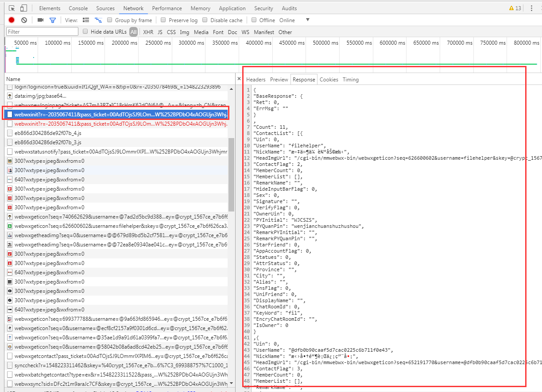Open the Application tab
Viewport: 542px width, 392px height.
point(232,8)
